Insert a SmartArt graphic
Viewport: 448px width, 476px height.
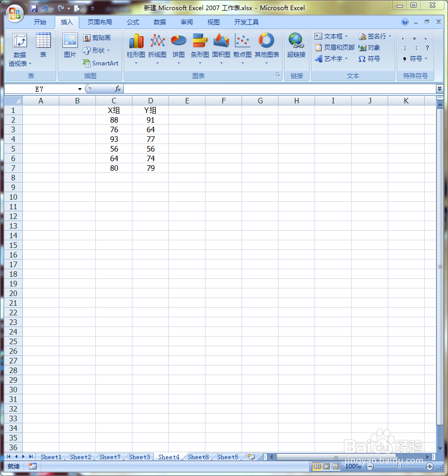pos(100,63)
